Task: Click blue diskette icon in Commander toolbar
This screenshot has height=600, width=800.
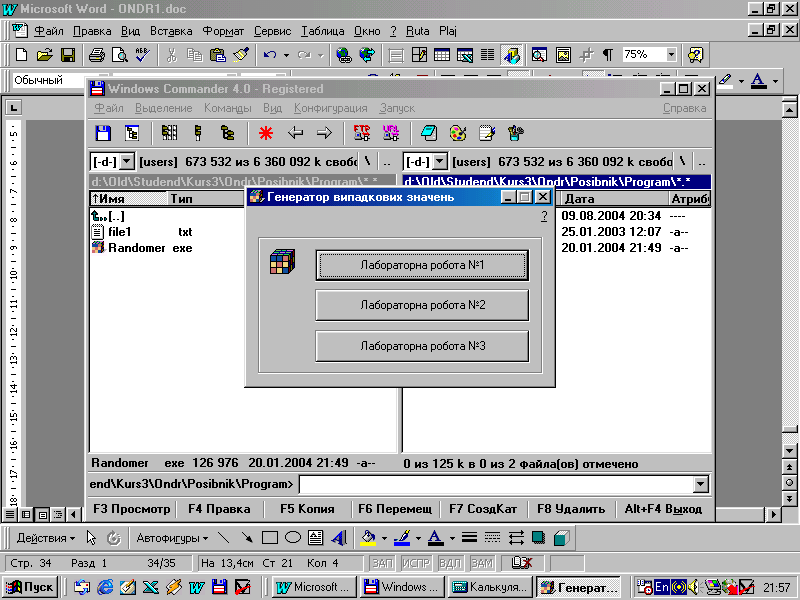Action: click(103, 134)
